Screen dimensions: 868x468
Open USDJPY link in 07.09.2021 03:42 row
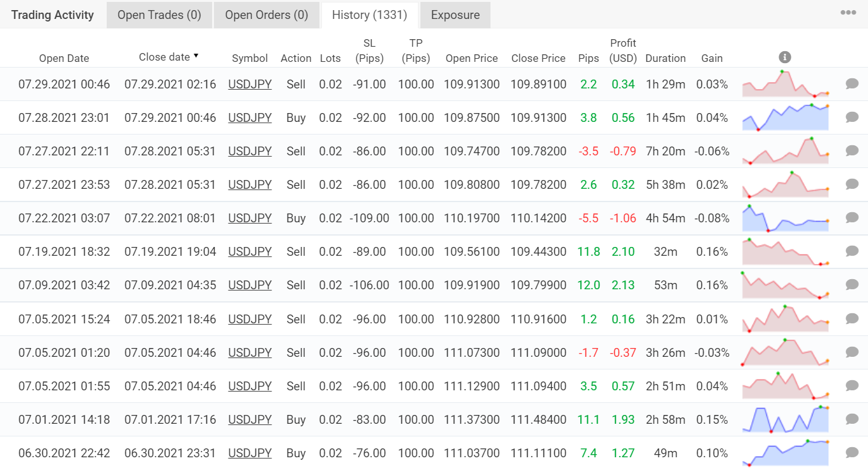tap(250, 285)
